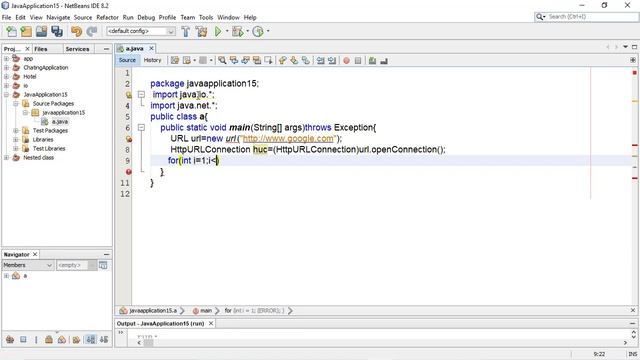The height and width of the screenshot is (360, 640).
Task: Click Search magnifier icon in Quick Search box
Action: pyautogui.click(x=540, y=17)
